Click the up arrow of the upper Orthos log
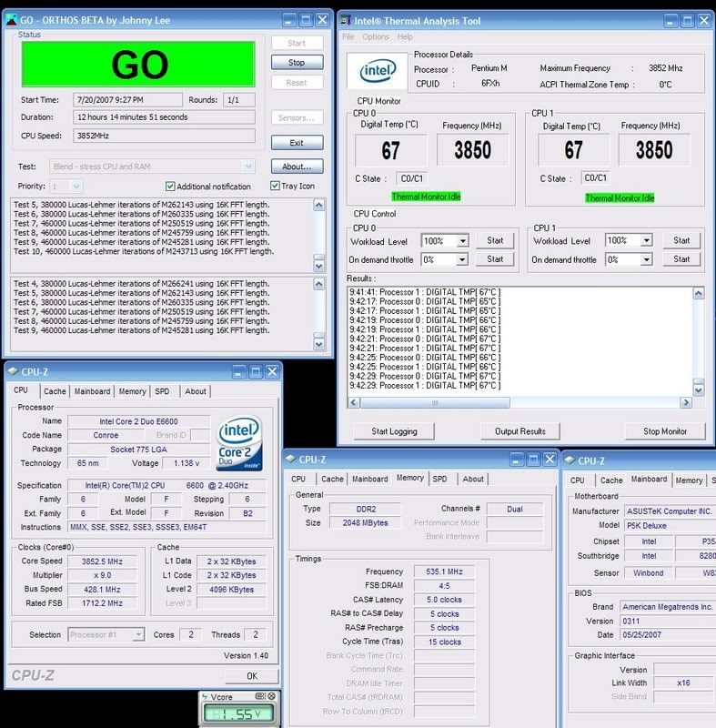The image size is (716, 728). tap(319, 205)
